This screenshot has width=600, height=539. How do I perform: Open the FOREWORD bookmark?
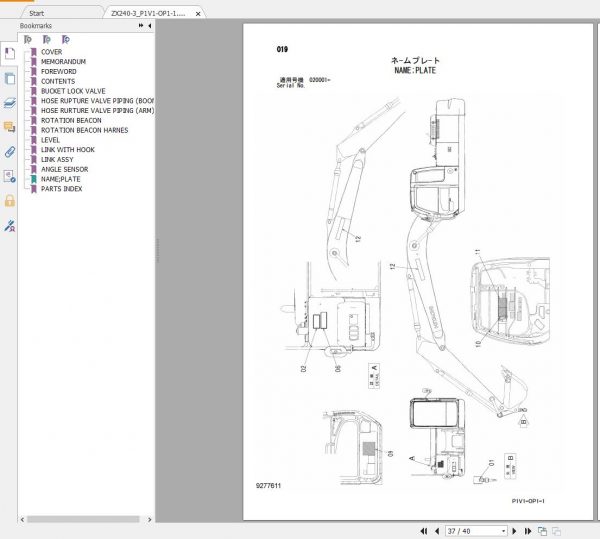coord(59,72)
